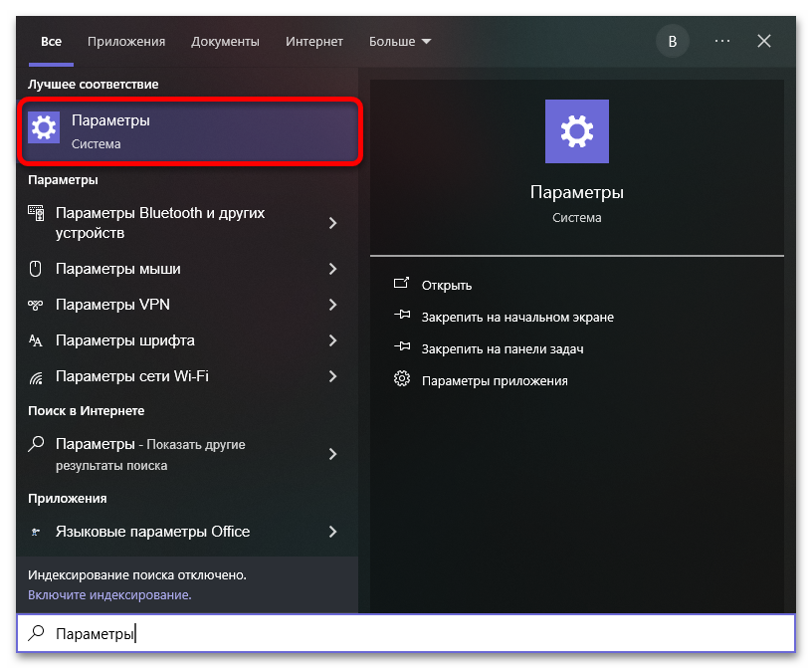This screenshot has width=812, height=669.
Task: Click Открыть in the preview pane
Action: [x=447, y=286]
